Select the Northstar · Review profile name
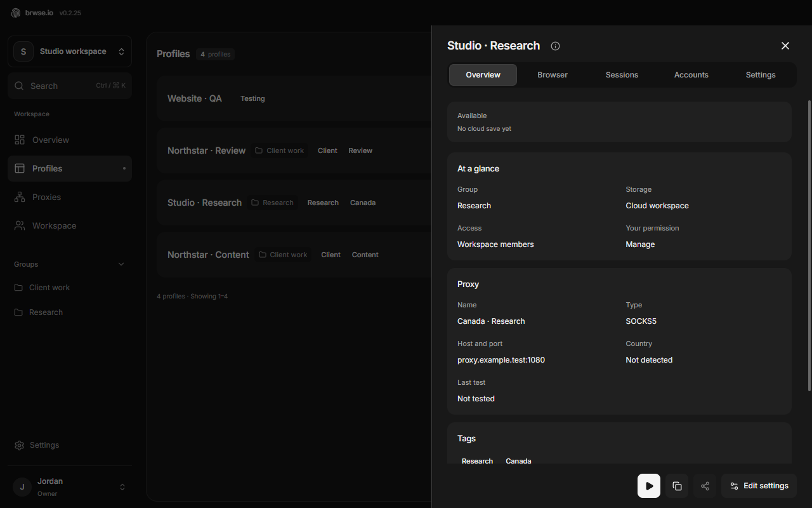The image size is (812, 508). click(206, 150)
